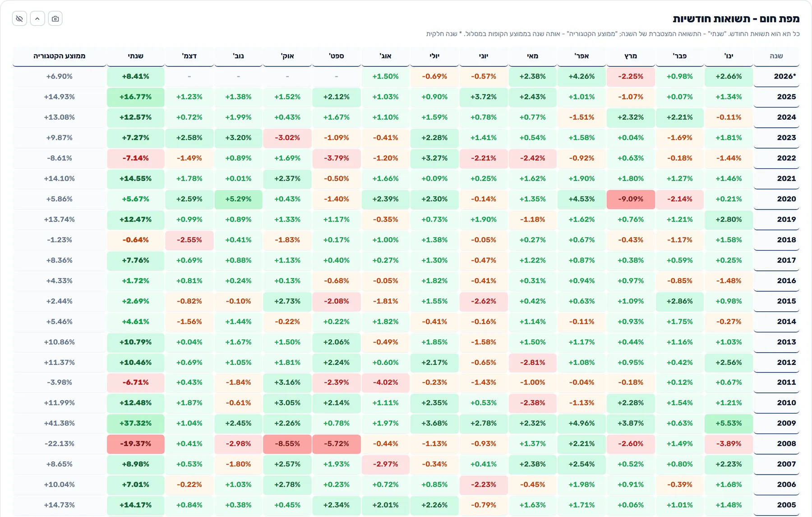The height and width of the screenshot is (517, 812).
Task: Click the -8.55% October 2008 cell
Action: [287, 444]
